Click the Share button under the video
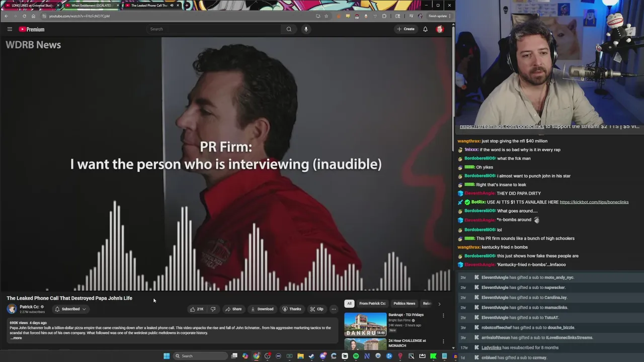The height and width of the screenshot is (362, 644). [x=233, y=309]
